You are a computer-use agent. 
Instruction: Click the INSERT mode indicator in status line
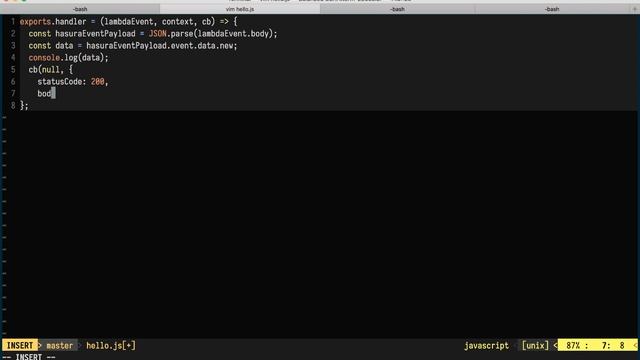click(20, 346)
